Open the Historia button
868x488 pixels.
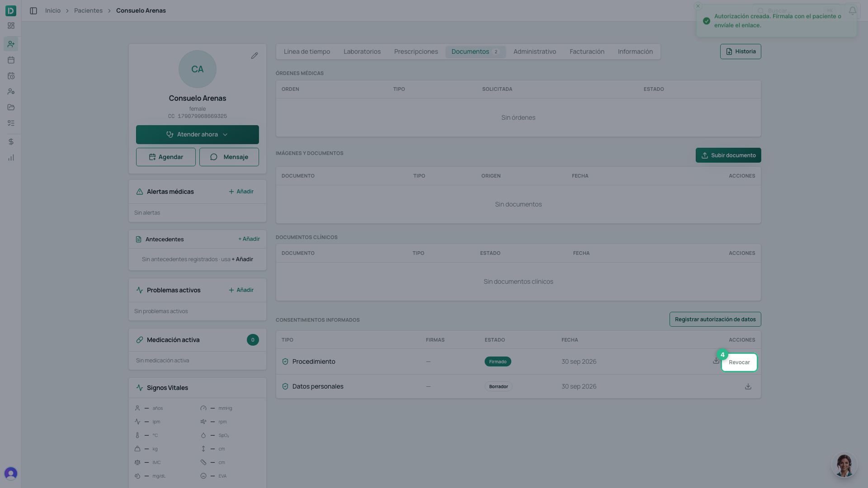(741, 52)
